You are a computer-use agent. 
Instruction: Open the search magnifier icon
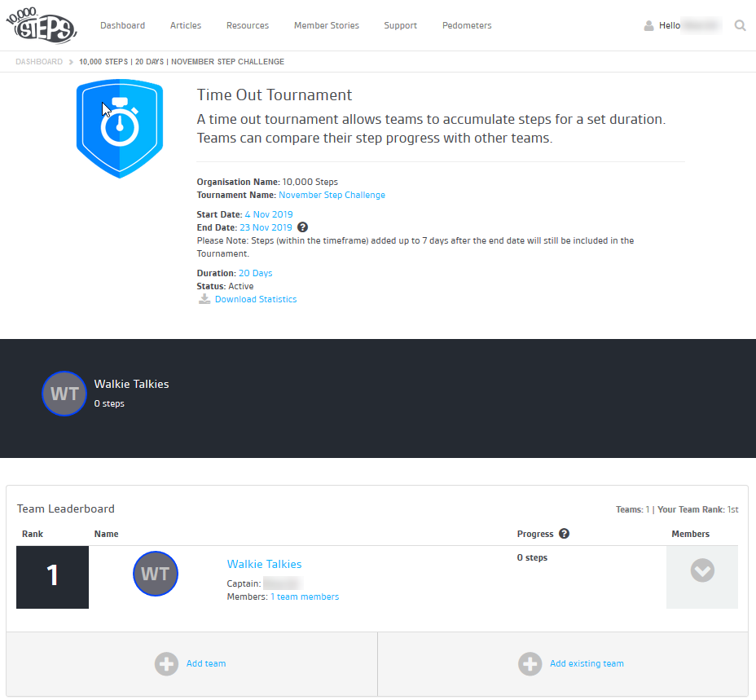pyautogui.click(x=740, y=25)
